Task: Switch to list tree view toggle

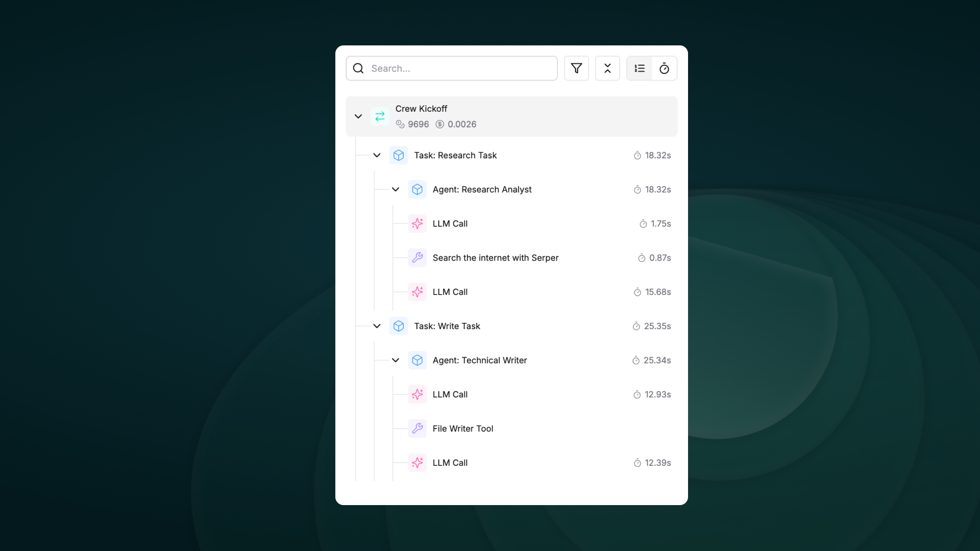Action: (640, 68)
